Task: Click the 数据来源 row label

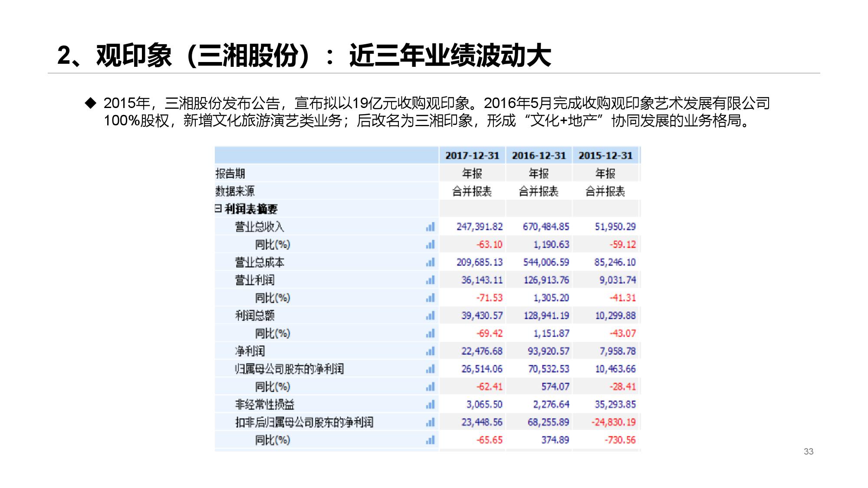Action: [x=235, y=191]
